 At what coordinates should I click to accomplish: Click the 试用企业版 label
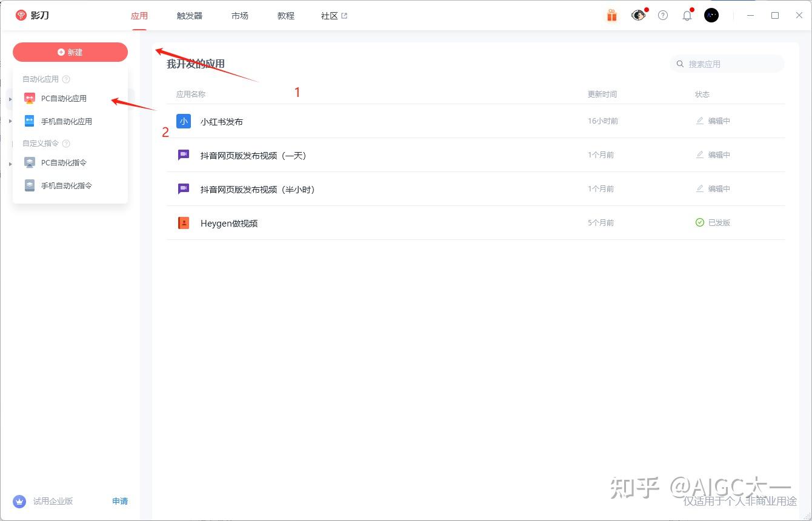(x=53, y=501)
